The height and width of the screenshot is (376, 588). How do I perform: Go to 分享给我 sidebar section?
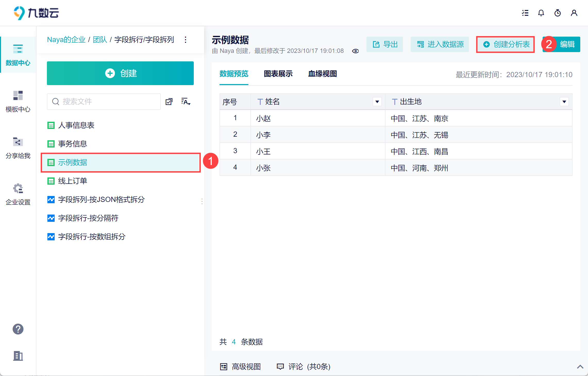[18, 148]
